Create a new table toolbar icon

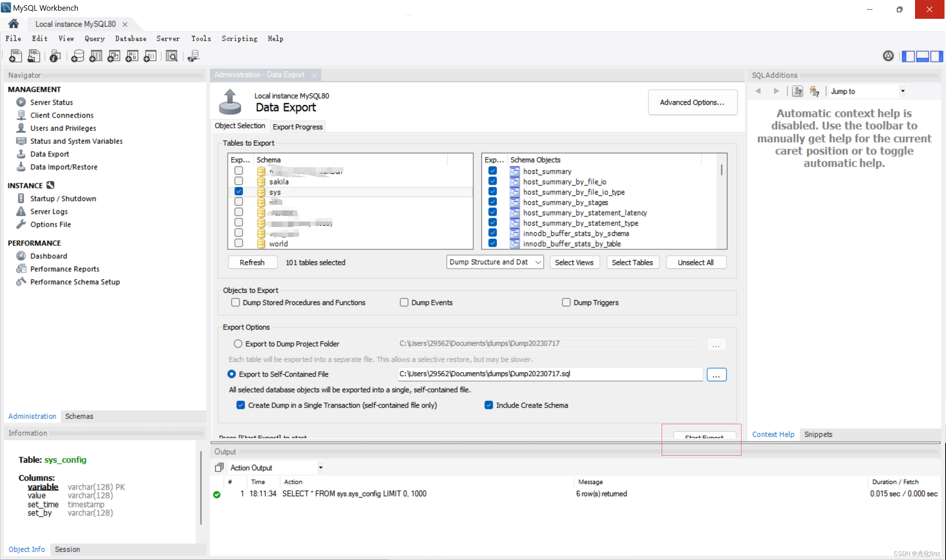[96, 56]
